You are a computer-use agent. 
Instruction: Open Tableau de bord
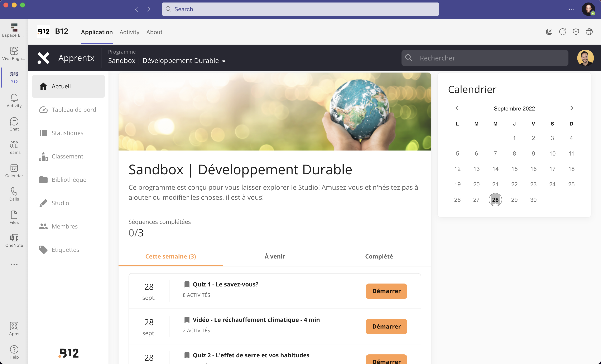[x=68, y=110]
